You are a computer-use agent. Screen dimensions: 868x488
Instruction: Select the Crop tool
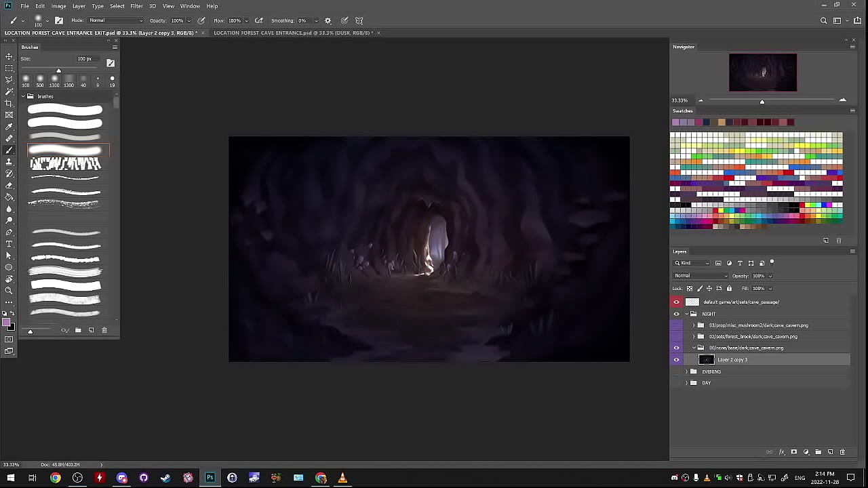9,103
